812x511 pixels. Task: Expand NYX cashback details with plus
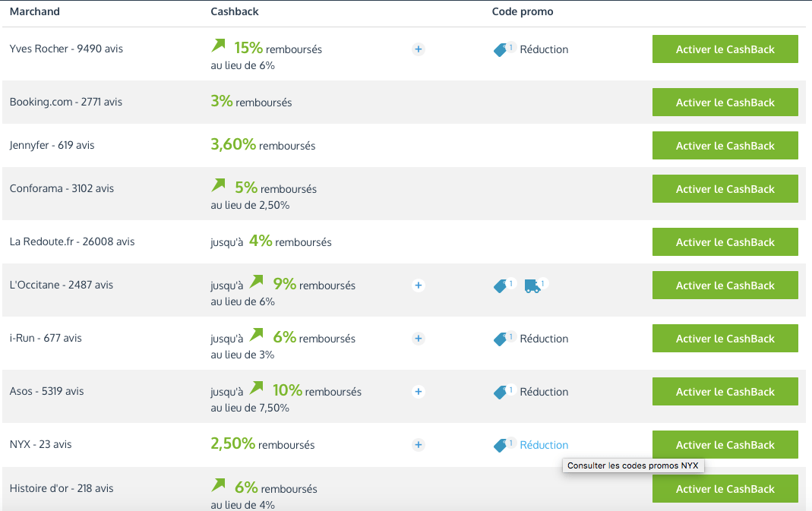(x=418, y=445)
